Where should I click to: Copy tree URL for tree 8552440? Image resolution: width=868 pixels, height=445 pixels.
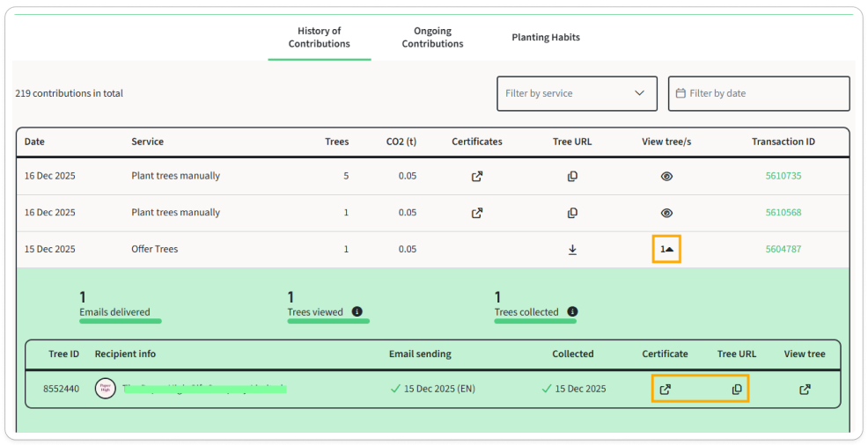point(737,390)
